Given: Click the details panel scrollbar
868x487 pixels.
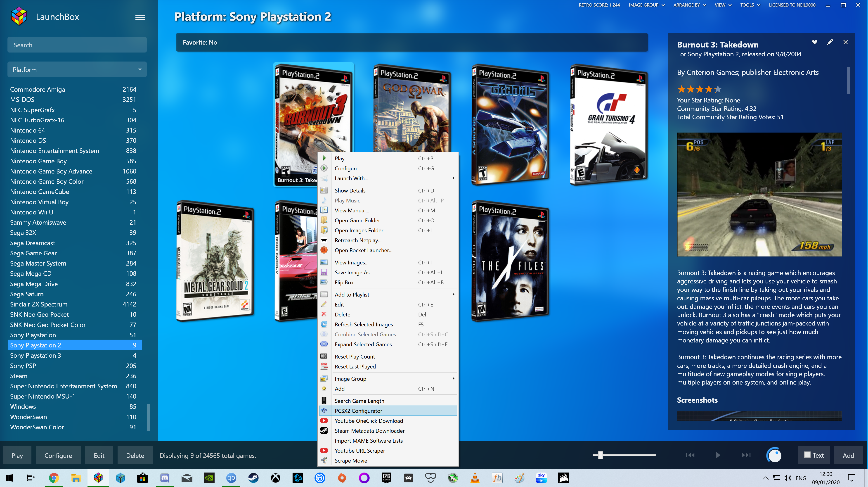Looking at the screenshot, I should [x=849, y=81].
